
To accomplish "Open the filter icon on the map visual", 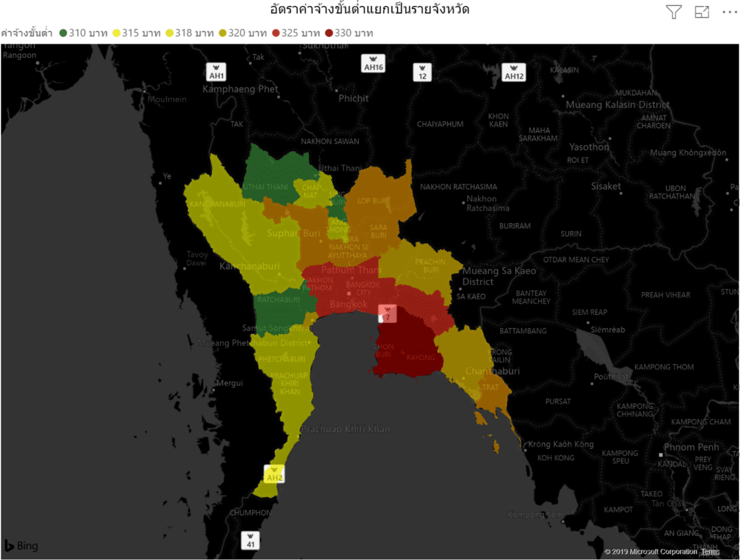I will click(673, 12).
